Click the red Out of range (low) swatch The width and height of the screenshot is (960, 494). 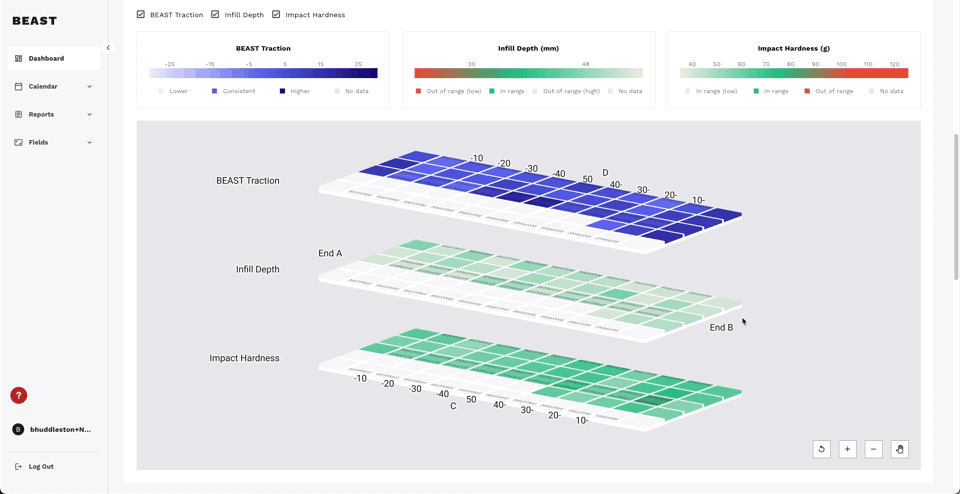(x=419, y=91)
